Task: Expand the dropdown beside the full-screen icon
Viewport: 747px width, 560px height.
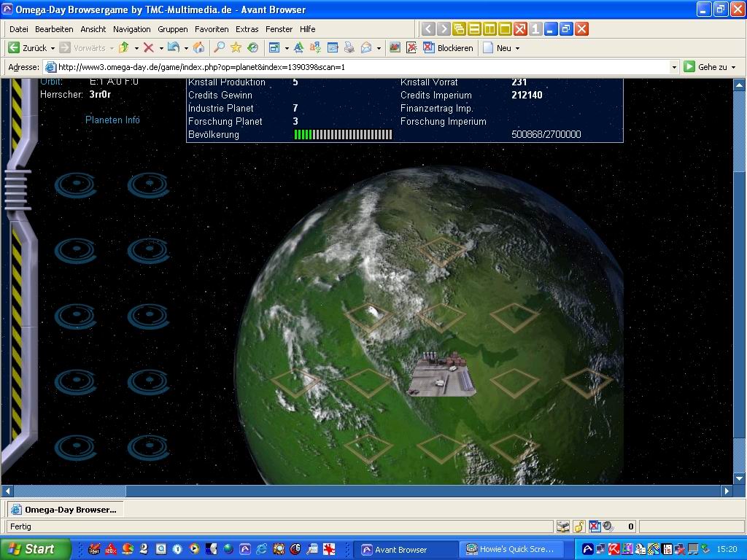Action: [x=286, y=48]
